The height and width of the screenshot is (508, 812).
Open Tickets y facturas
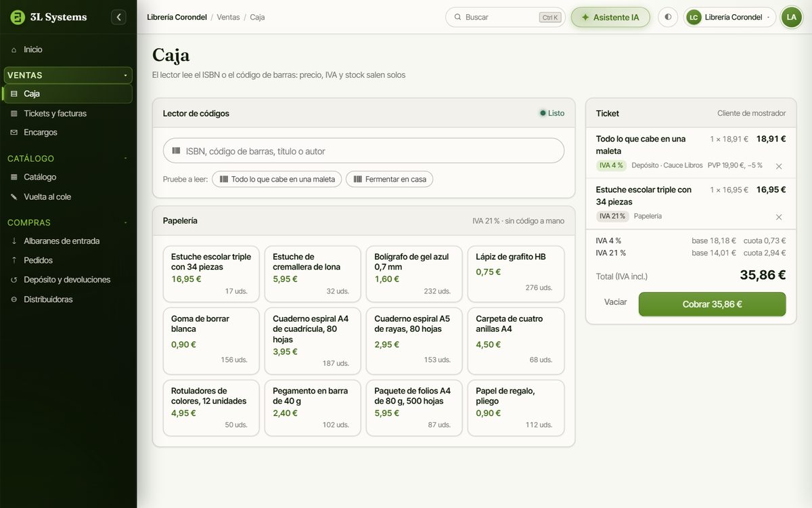coord(68,113)
